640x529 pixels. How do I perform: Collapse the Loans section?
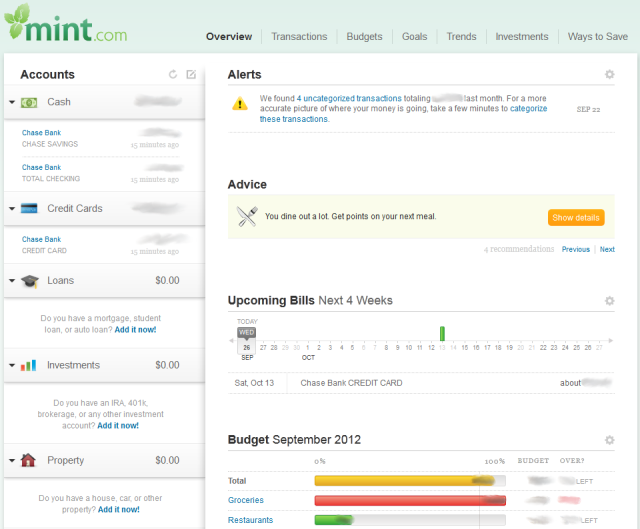(x=12, y=281)
